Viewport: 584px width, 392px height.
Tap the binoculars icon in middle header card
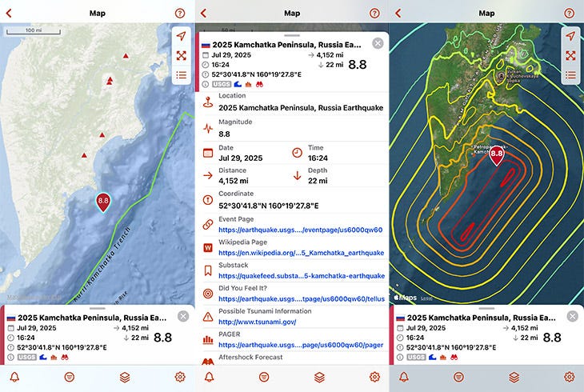point(259,84)
